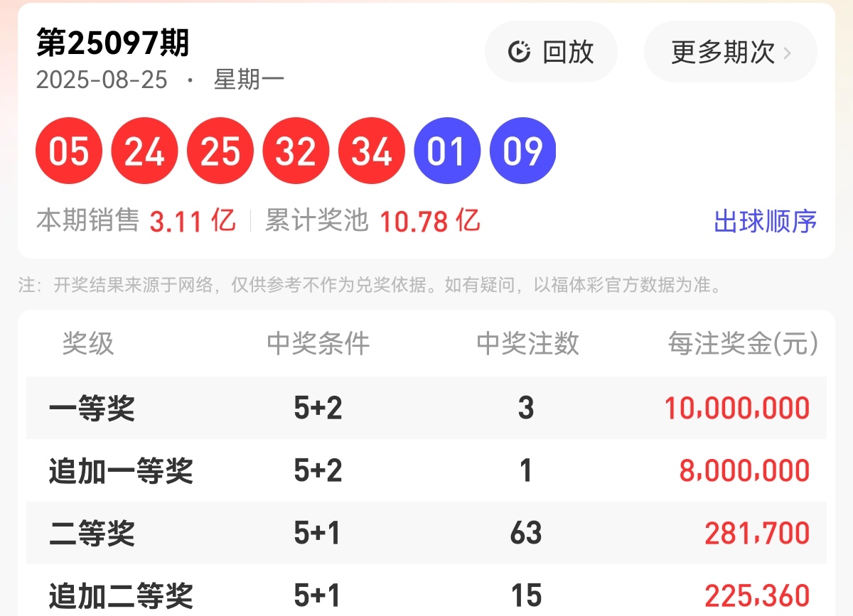
Task: Select red ball 24
Action: pos(144,150)
